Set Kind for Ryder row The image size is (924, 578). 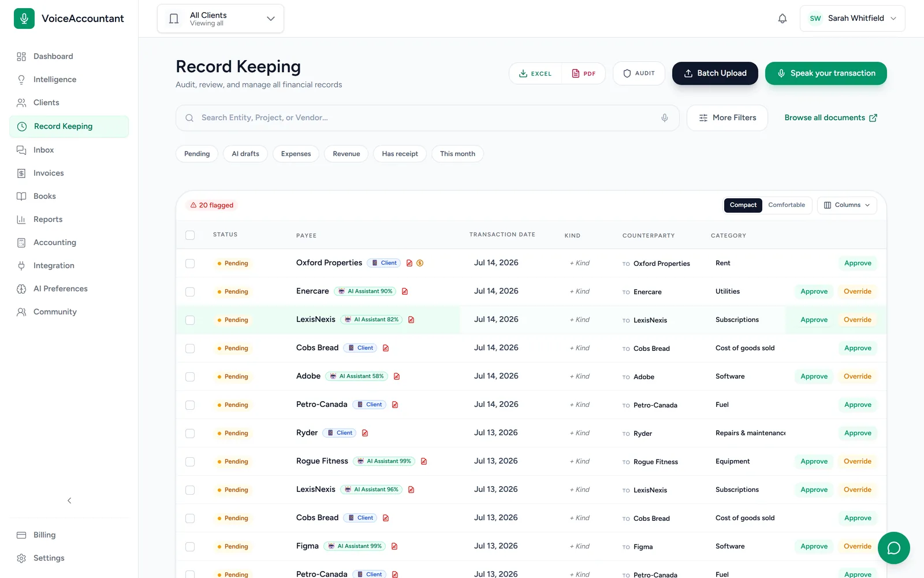580,433
